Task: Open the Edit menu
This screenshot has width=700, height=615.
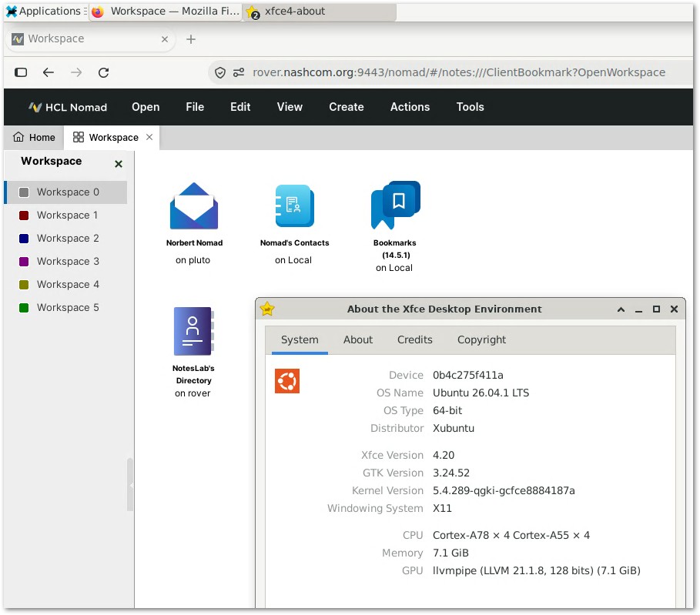Action: tap(240, 107)
